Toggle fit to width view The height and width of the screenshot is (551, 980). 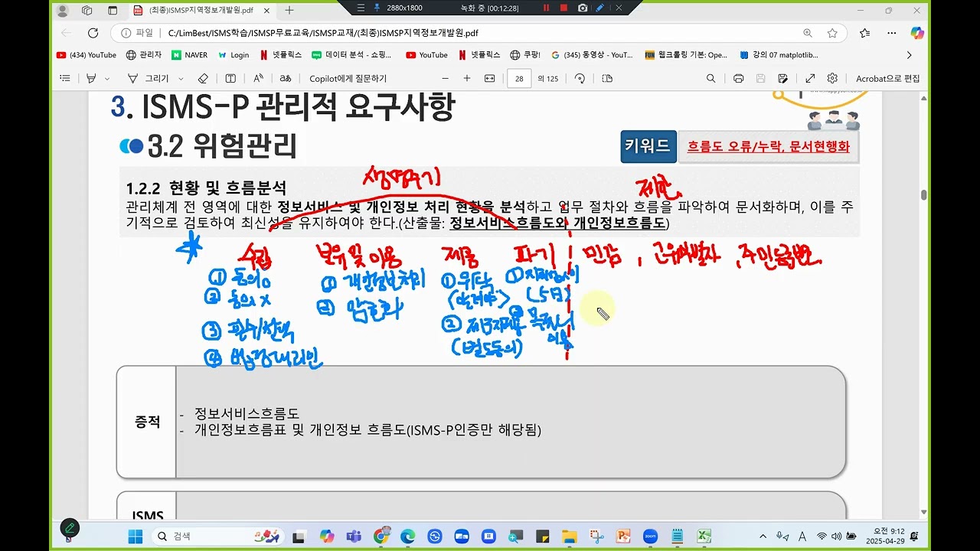click(x=490, y=78)
